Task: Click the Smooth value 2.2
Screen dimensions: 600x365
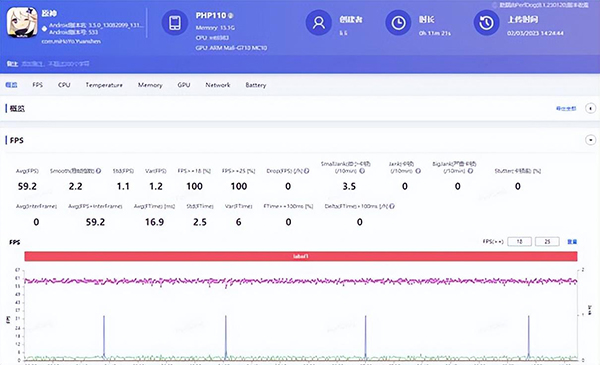Action: (x=75, y=186)
